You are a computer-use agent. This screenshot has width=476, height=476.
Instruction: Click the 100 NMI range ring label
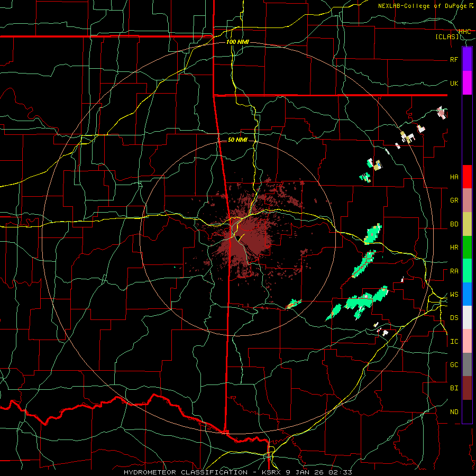click(x=237, y=42)
